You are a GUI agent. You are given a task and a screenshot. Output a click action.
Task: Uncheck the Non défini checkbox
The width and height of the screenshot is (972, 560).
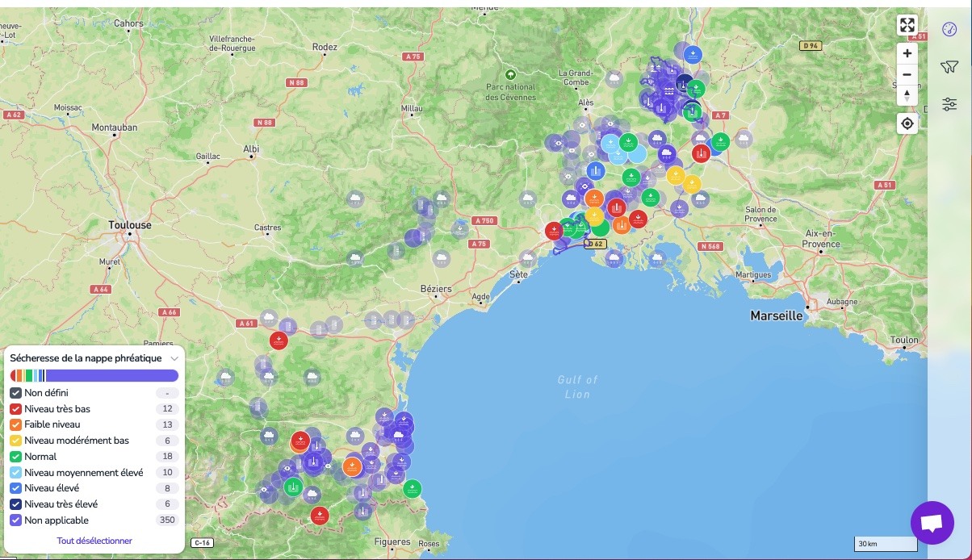(x=15, y=393)
